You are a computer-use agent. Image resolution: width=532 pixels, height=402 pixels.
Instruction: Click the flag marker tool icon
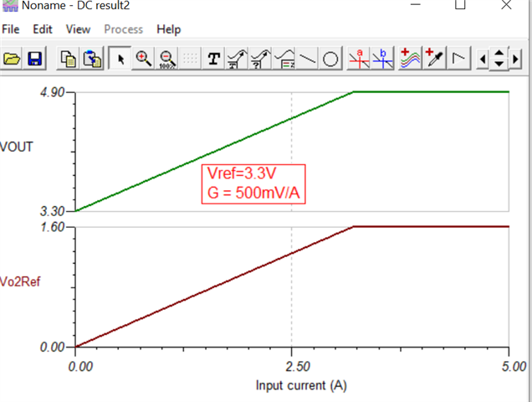[458, 59]
